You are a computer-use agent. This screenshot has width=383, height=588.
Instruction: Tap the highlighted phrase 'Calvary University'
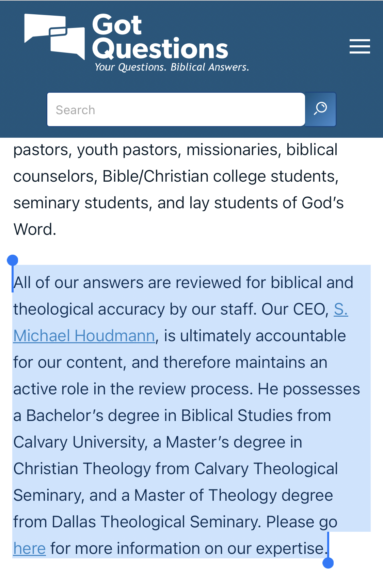point(80,442)
